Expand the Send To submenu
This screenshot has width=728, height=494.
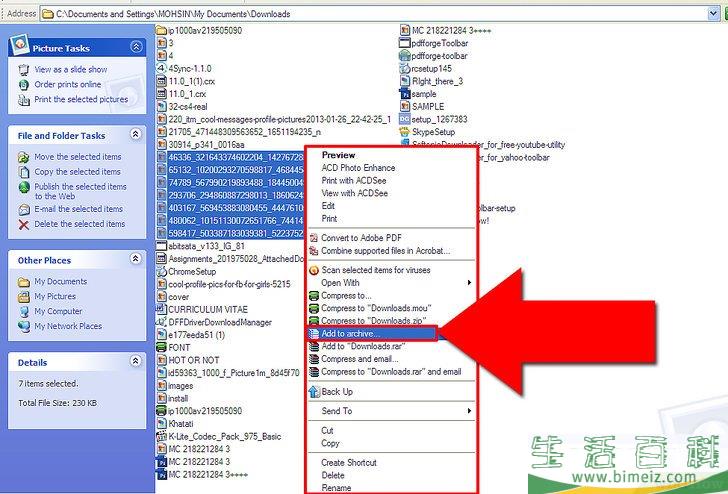pos(469,410)
